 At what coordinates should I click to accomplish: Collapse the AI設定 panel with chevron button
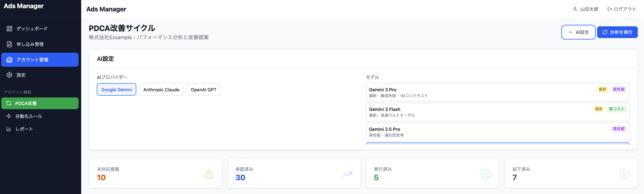[x=578, y=32]
